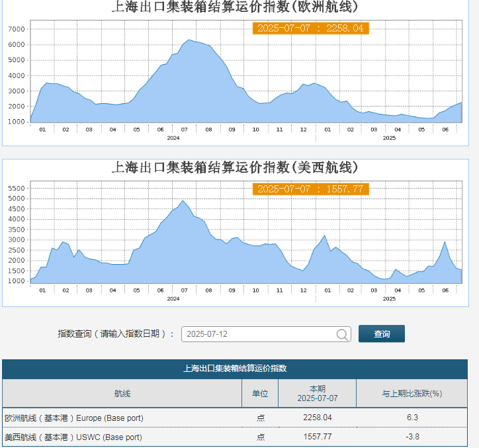Click 7000 axis label on Europe chart
The image size is (479, 448).
16,29
